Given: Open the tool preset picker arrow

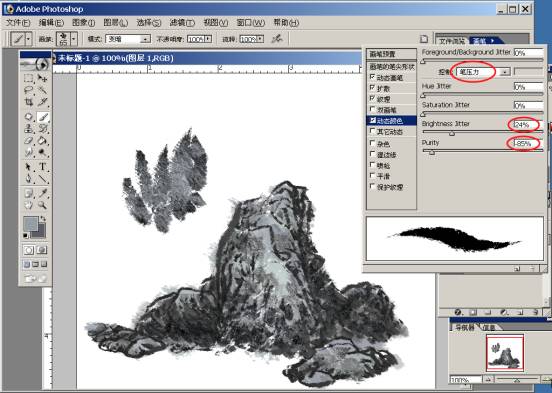Looking at the screenshot, I should [x=28, y=39].
